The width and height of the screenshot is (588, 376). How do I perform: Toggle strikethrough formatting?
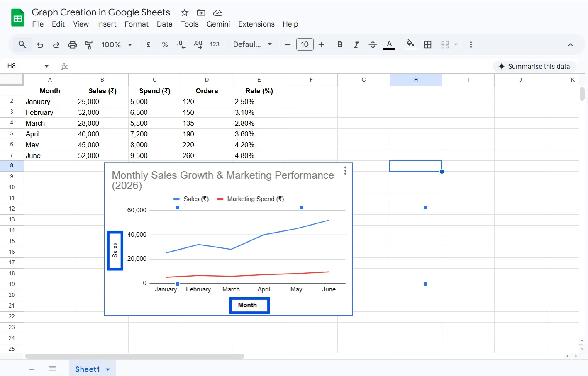pos(373,45)
